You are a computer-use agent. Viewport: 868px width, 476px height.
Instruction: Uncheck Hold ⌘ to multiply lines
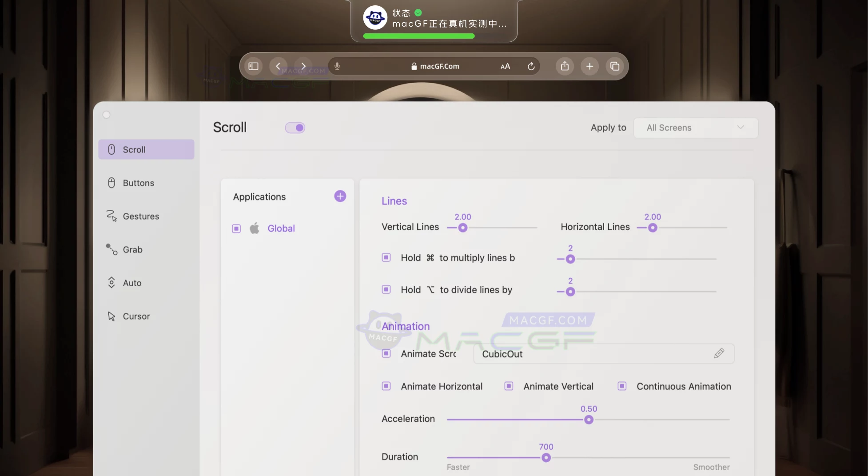point(386,257)
